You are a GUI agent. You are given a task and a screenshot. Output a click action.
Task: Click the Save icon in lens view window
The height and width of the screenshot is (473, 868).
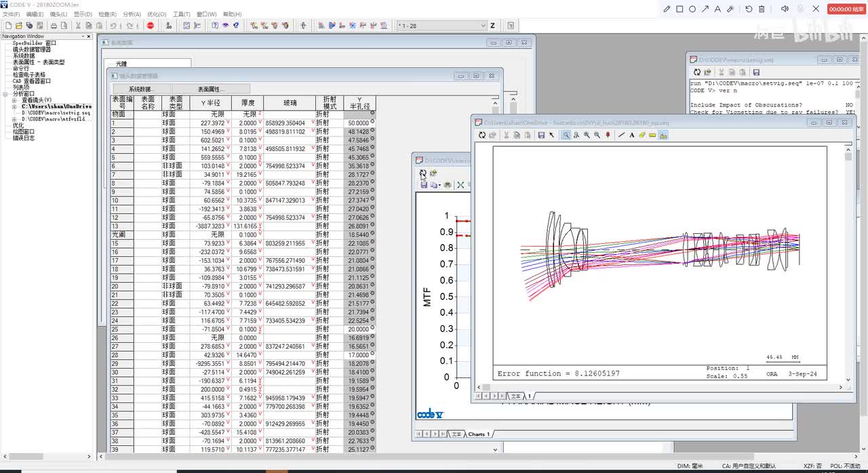(x=541, y=135)
